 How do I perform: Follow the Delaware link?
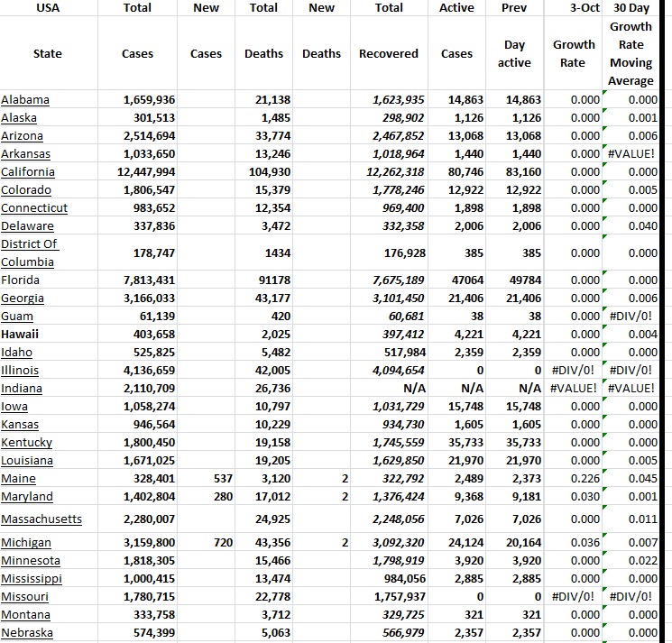click(27, 225)
